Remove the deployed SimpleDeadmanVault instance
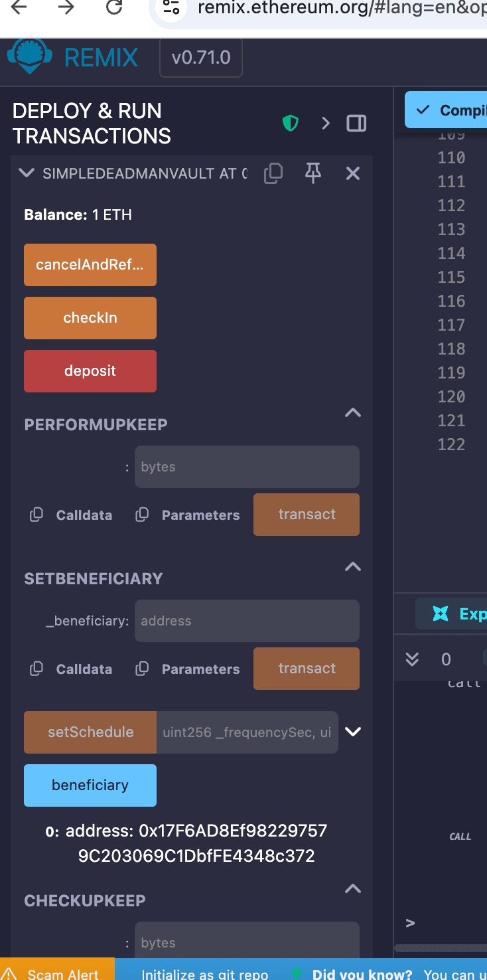Image resolution: width=487 pixels, height=980 pixels. coord(353,173)
